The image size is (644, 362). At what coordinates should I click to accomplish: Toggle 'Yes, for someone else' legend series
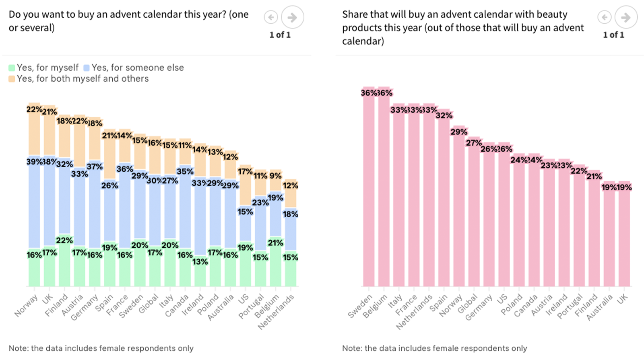tap(137, 68)
